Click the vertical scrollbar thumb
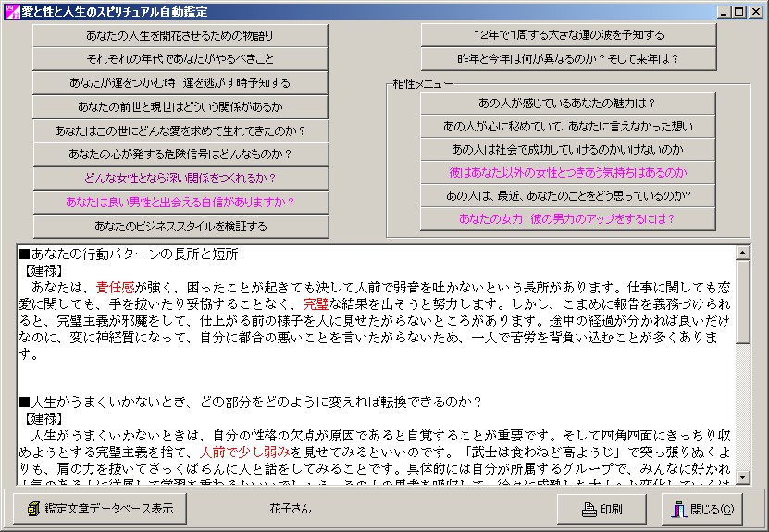The image size is (769, 532). point(742,302)
